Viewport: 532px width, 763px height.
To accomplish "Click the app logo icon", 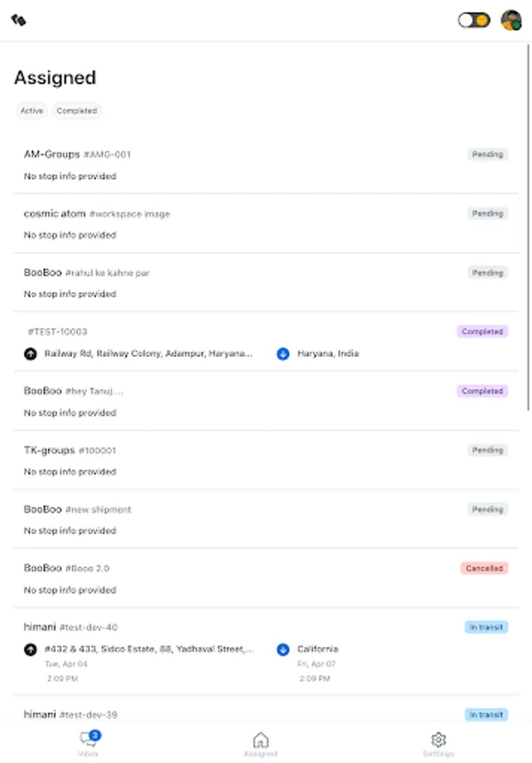I will (x=19, y=19).
